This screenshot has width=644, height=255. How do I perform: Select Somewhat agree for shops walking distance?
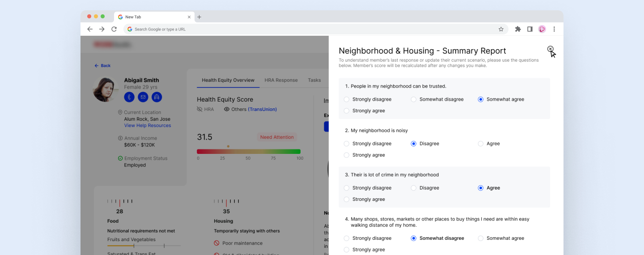tap(481, 238)
